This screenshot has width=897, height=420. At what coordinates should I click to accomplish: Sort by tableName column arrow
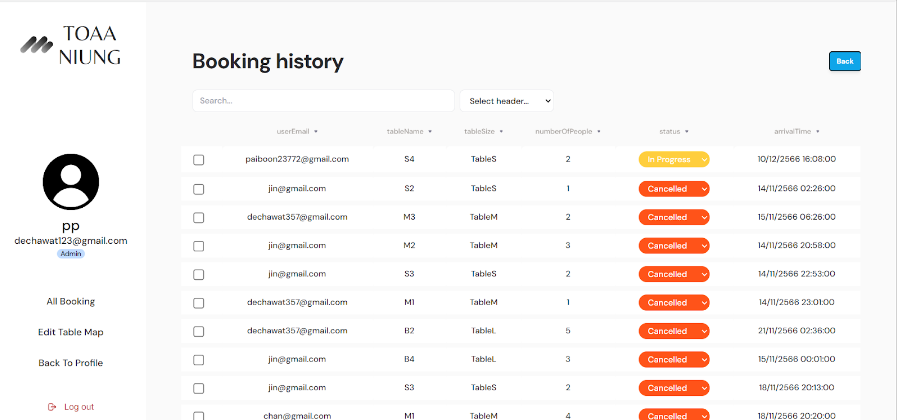(x=431, y=131)
